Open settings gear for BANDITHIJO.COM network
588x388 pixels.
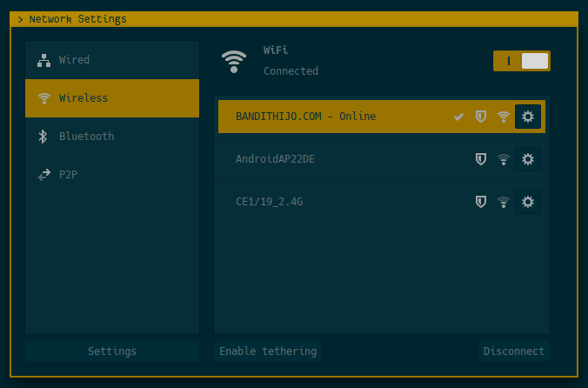[x=527, y=117]
